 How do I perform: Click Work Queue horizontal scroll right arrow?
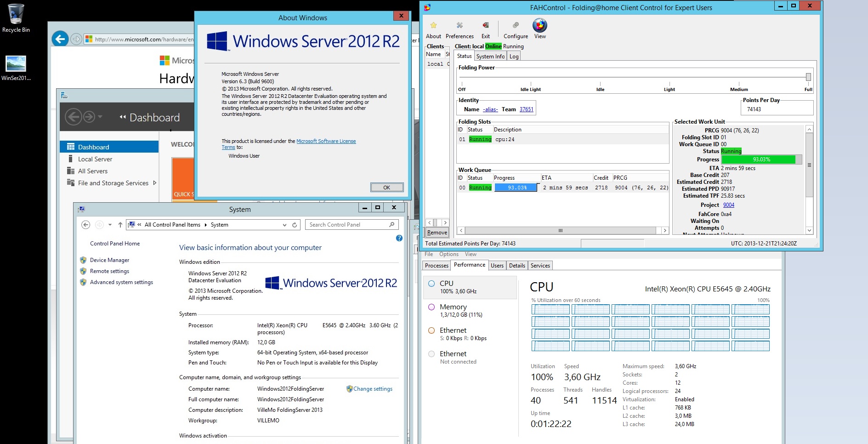click(x=664, y=231)
